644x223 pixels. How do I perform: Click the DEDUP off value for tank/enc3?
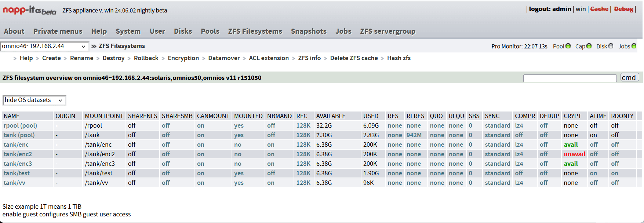pos(543,164)
